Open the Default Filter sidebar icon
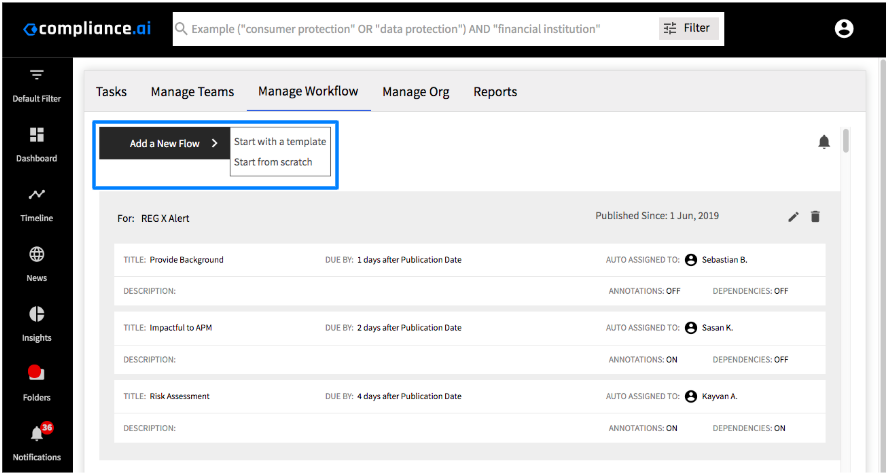The image size is (887, 473). click(x=37, y=75)
